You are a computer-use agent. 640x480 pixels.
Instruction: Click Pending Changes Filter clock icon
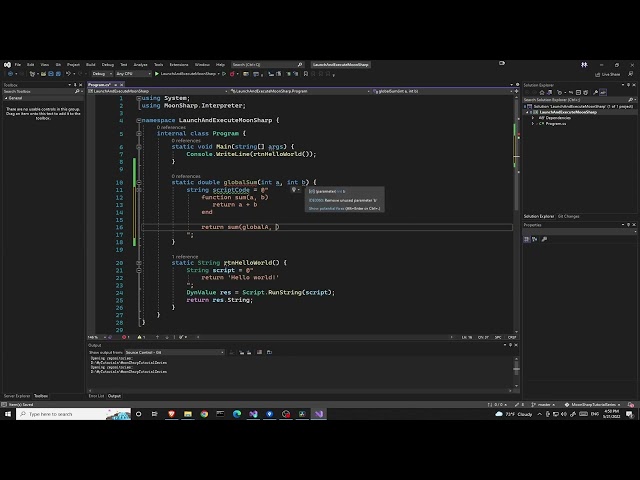[560, 93]
